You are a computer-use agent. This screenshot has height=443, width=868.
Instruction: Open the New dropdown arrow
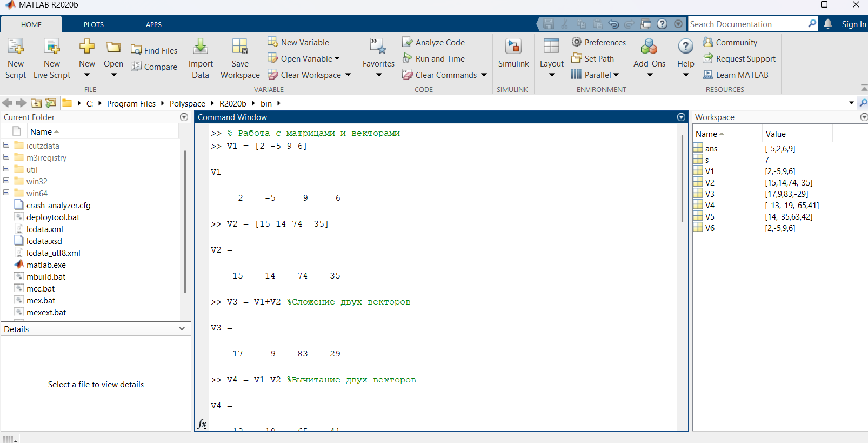coord(86,75)
